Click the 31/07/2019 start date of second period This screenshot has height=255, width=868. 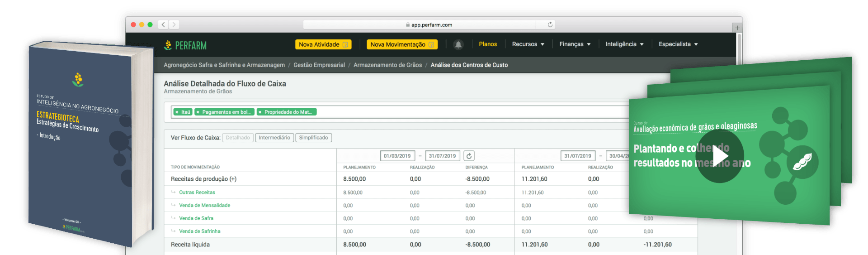(x=578, y=156)
